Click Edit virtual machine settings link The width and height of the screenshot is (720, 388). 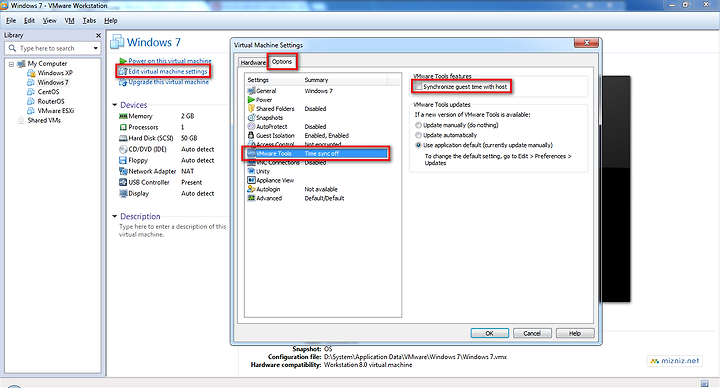(x=168, y=71)
